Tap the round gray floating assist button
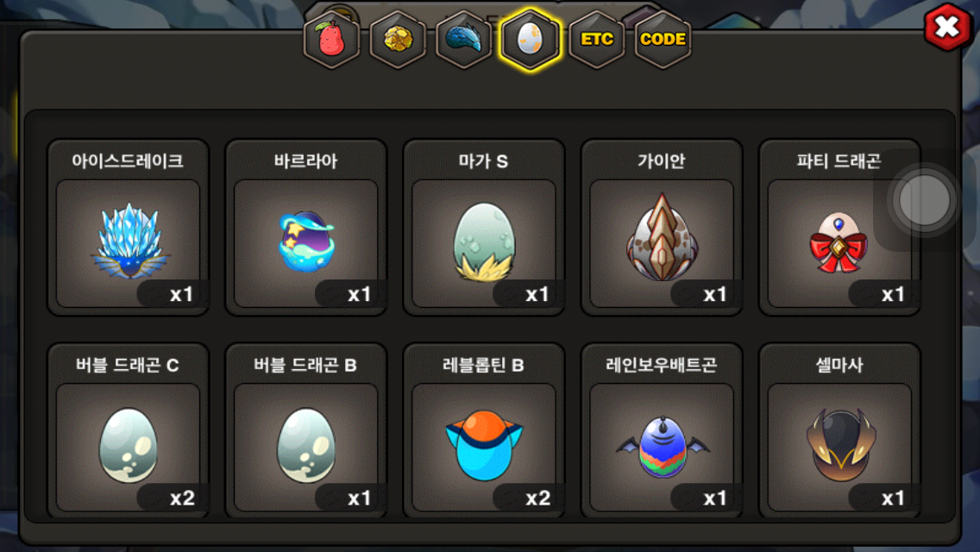This screenshot has width=980, height=552. coord(925,201)
